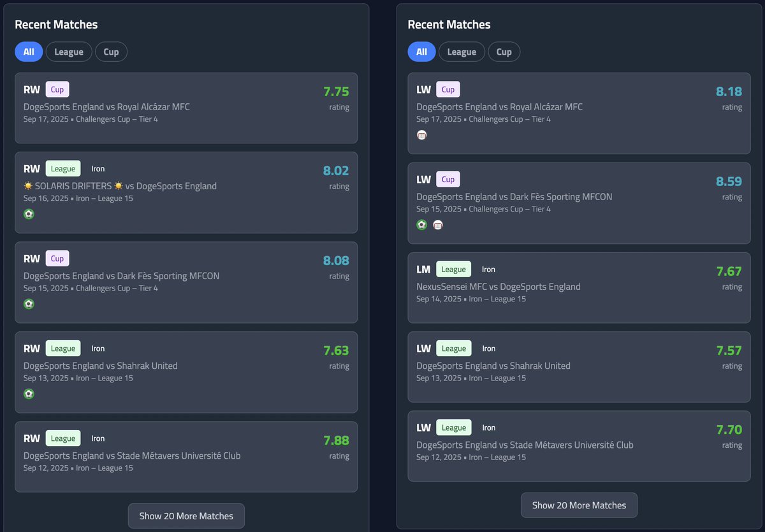Click the Cup badge on the 8.18 rated match
The width and height of the screenshot is (765, 532).
click(x=448, y=90)
